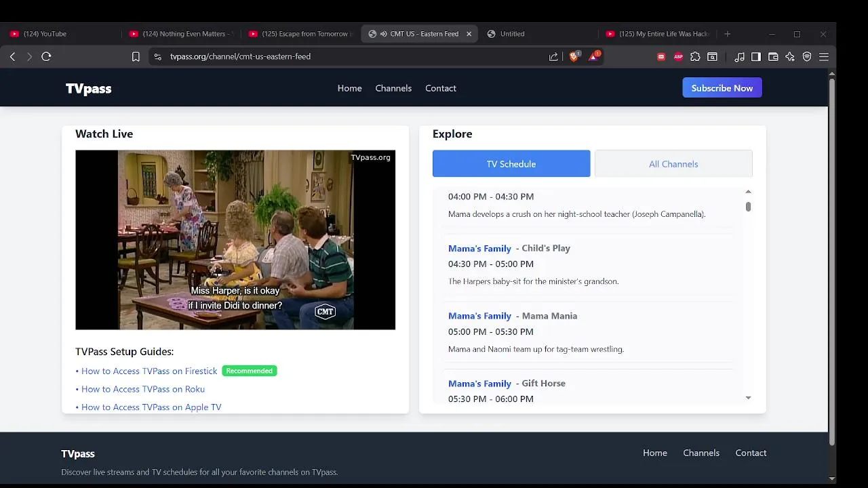Click footer Contact link
Viewport: 868px width, 488px height.
pyautogui.click(x=751, y=453)
